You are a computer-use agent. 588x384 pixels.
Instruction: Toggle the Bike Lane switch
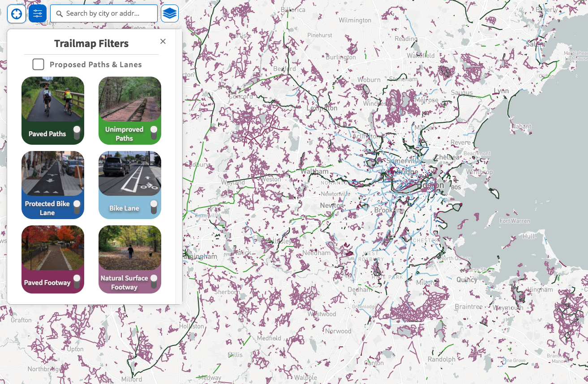[154, 207]
